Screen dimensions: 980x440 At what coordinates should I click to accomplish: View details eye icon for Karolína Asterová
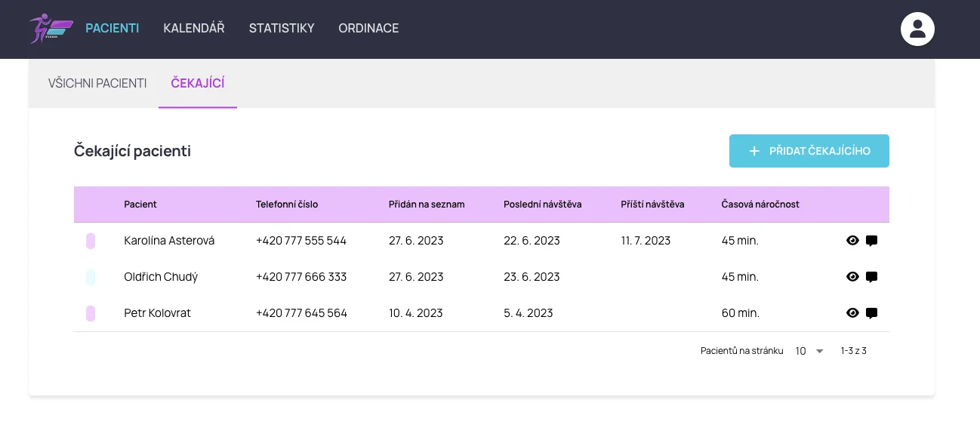852,241
